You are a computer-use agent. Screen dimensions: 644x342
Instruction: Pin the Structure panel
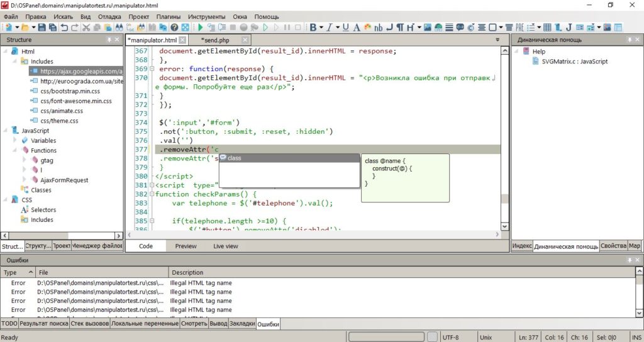click(109, 40)
